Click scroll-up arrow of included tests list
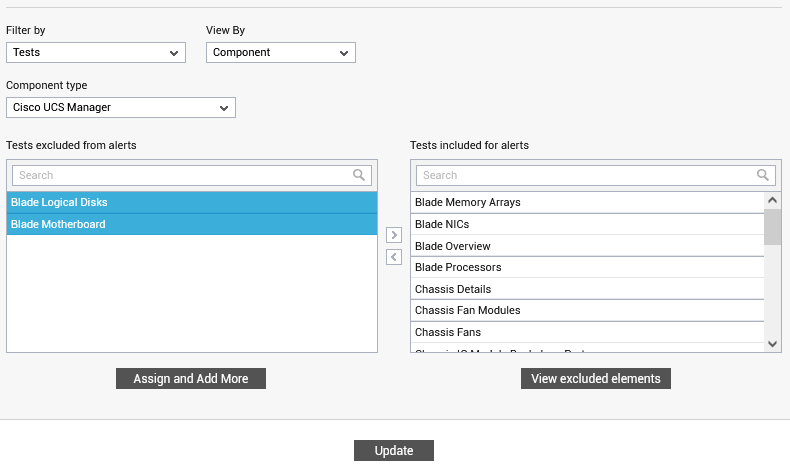790x468 pixels. [772, 200]
